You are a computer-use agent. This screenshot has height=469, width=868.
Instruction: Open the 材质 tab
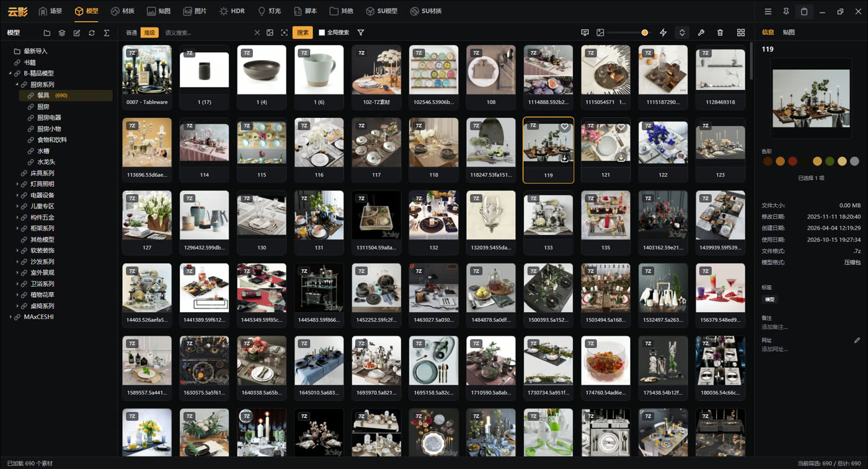[x=122, y=11]
